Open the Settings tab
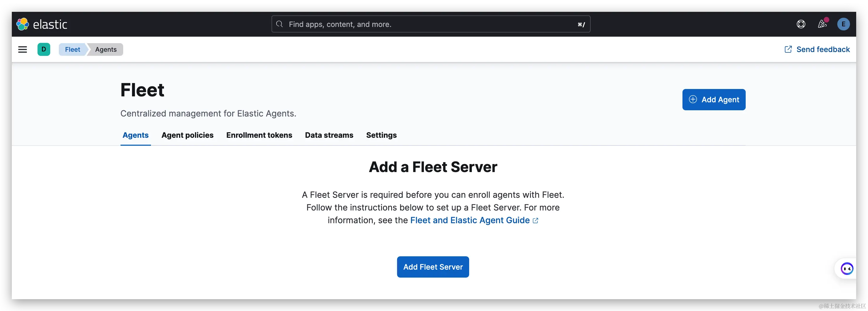This screenshot has height=311, width=868. pyautogui.click(x=381, y=135)
